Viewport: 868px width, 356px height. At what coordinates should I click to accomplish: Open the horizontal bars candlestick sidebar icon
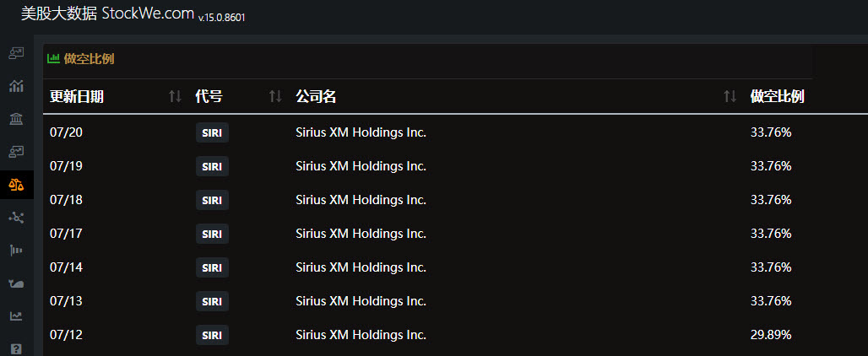[x=17, y=251]
